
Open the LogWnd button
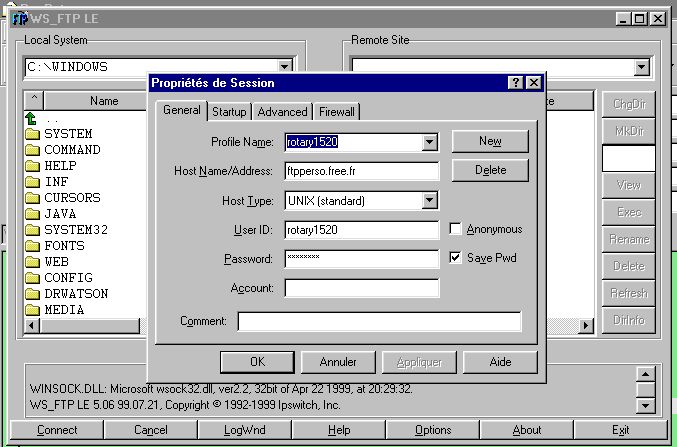[245, 430]
